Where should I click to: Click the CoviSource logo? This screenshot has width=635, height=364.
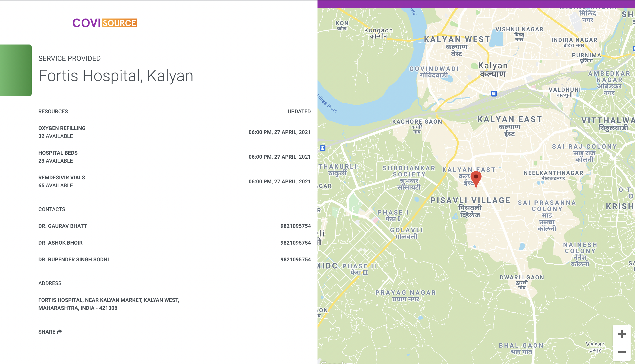(105, 23)
